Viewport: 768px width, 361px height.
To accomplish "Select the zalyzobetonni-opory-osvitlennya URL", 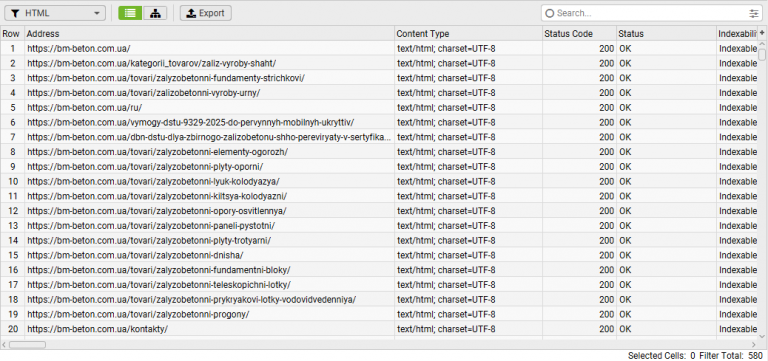I will 157,211.
